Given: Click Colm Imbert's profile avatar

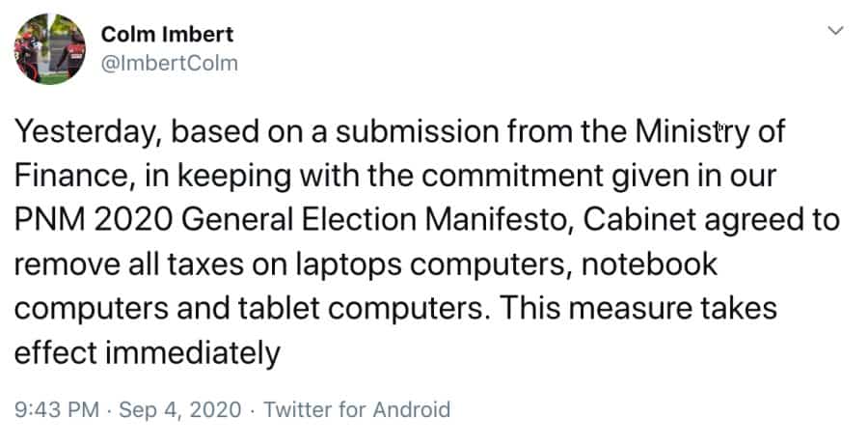Looking at the screenshot, I should click(x=49, y=49).
